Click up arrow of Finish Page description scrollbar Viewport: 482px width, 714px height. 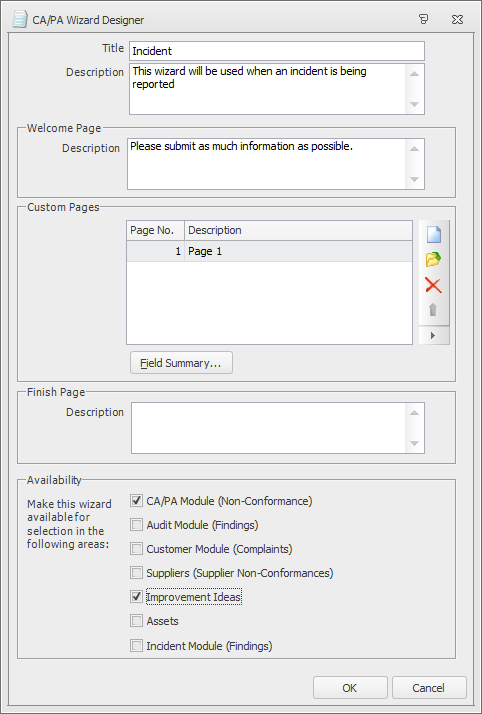click(x=414, y=413)
